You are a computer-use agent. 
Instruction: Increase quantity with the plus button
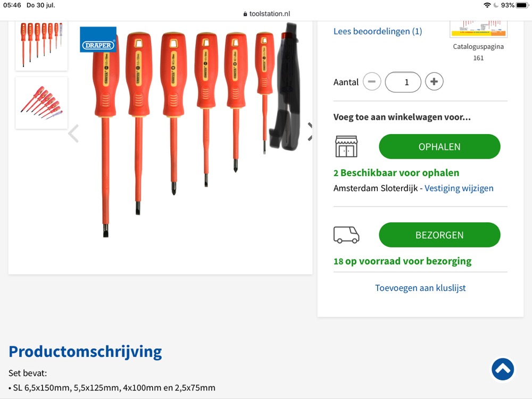pos(434,82)
